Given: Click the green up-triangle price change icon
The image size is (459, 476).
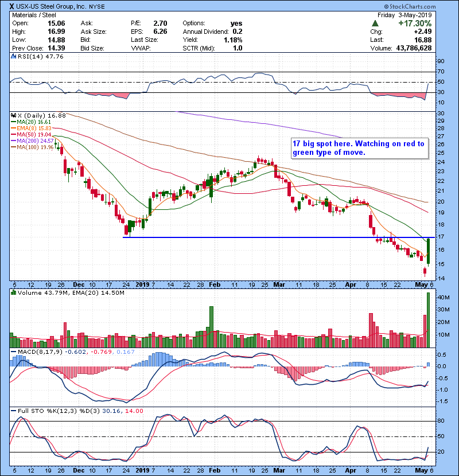Looking at the screenshot, I should click(x=375, y=24).
